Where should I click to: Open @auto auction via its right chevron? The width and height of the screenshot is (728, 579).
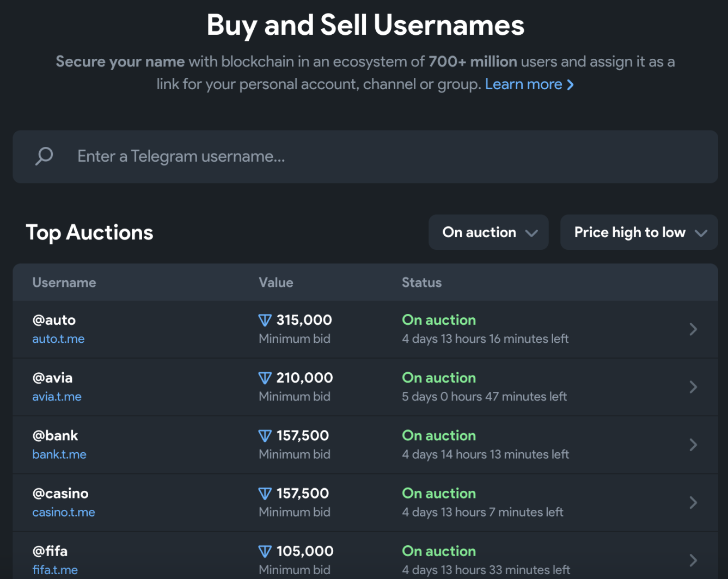pyautogui.click(x=693, y=329)
